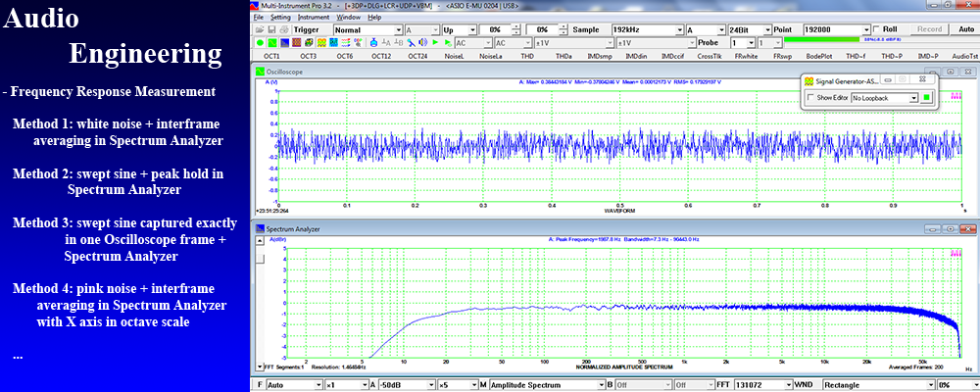980x392 pixels.
Task: Click the Oscilloscope window title icon
Action: [261, 72]
